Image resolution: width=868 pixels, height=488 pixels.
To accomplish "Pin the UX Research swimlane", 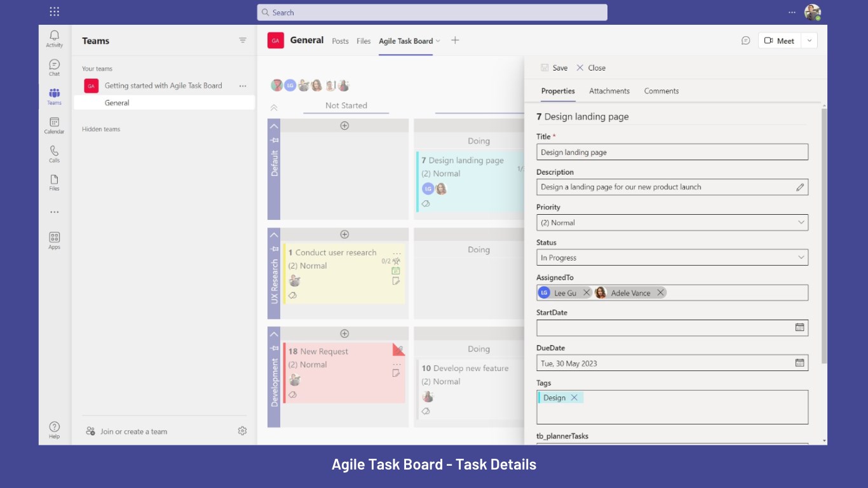I will 275,249.
